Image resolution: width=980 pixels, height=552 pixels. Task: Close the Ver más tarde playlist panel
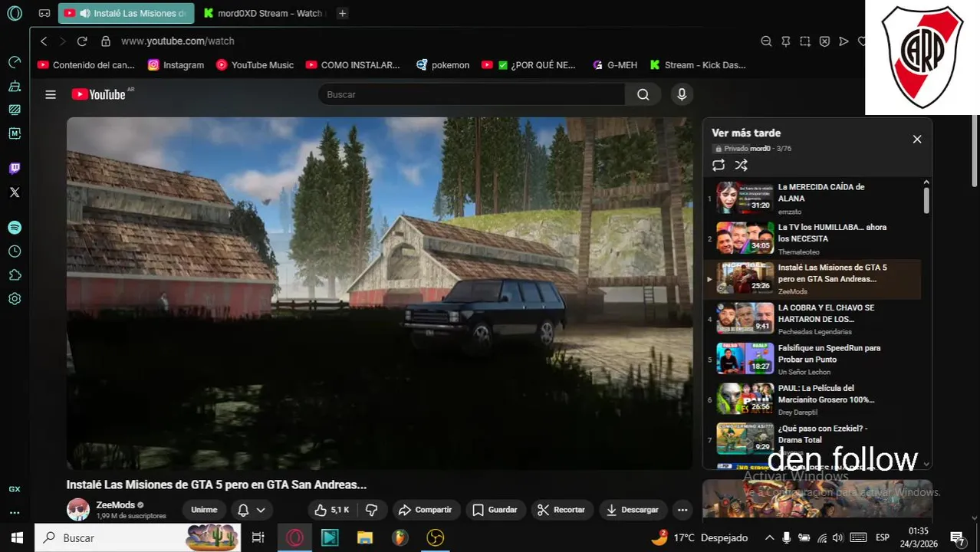tap(916, 140)
